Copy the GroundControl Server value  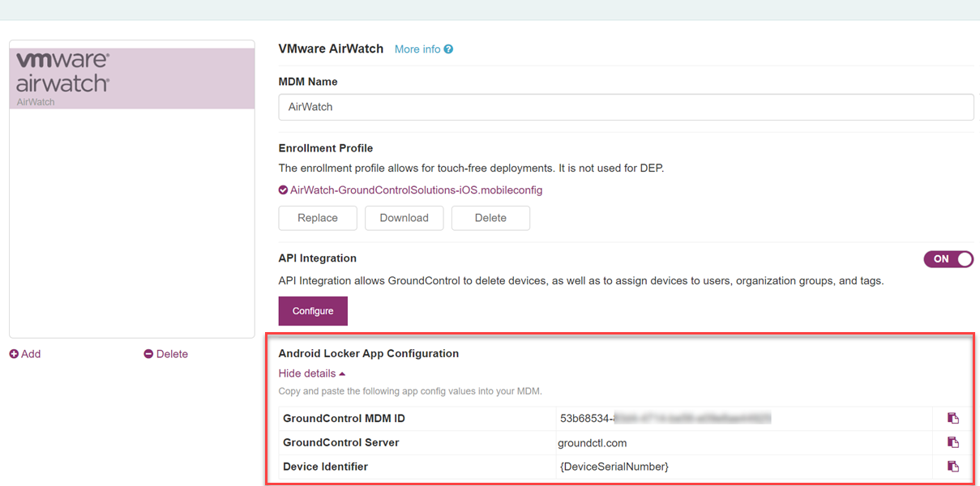(x=952, y=442)
